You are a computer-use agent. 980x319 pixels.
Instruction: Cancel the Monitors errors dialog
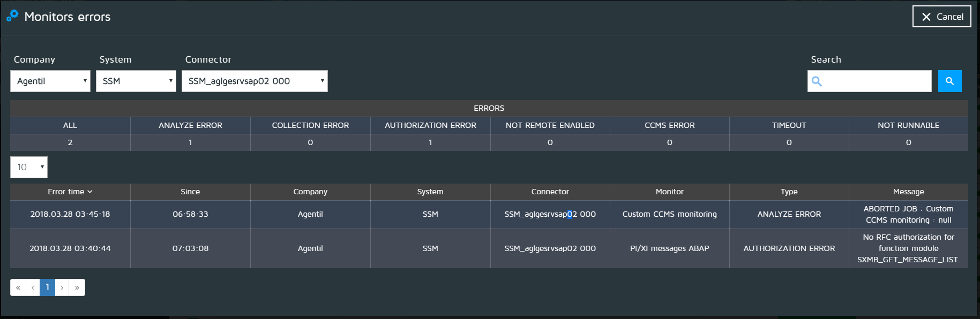click(x=941, y=17)
